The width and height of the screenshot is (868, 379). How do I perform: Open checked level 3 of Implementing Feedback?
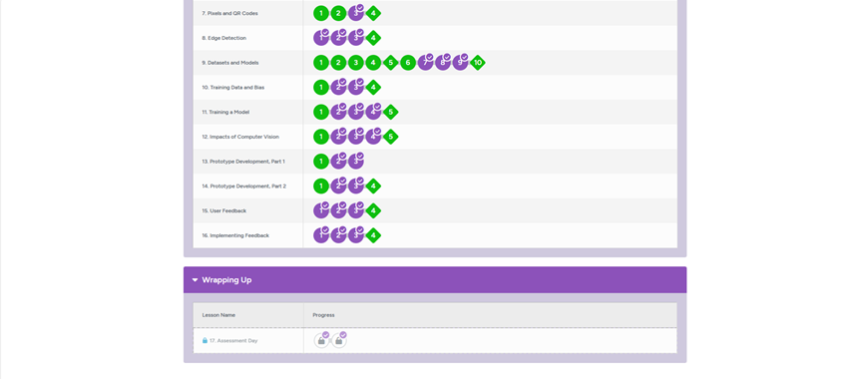coord(356,235)
